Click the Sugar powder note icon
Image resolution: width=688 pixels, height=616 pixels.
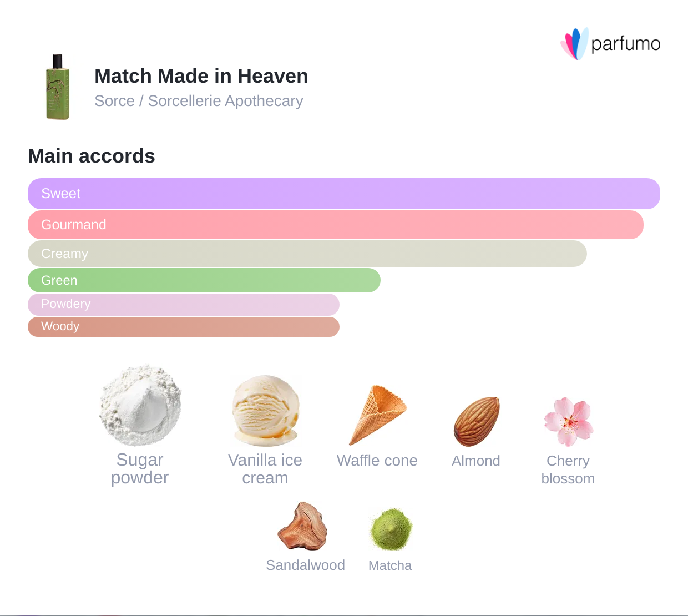point(140,405)
